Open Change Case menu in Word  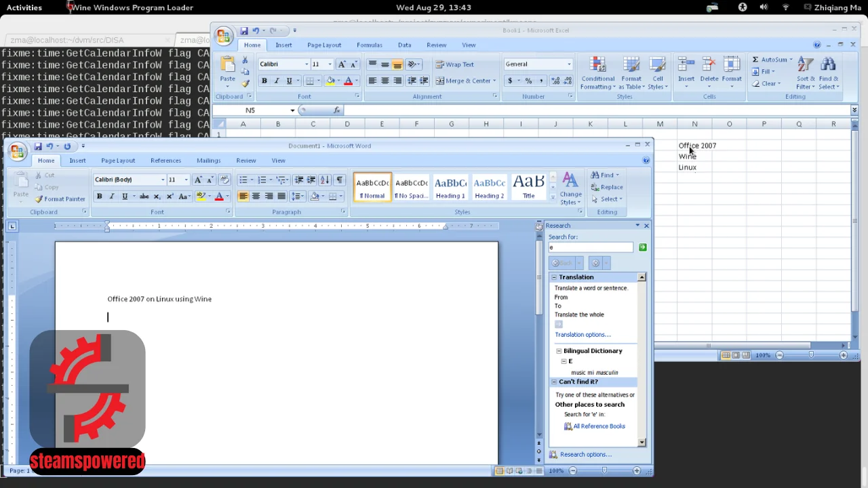pyautogui.click(x=184, y=197)
